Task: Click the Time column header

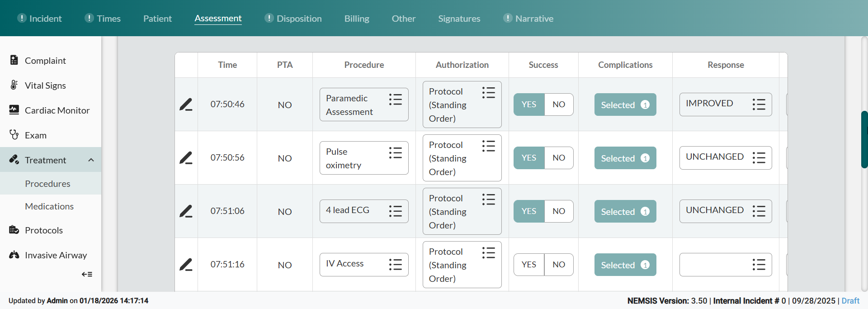Action: (x=227, y=65)
